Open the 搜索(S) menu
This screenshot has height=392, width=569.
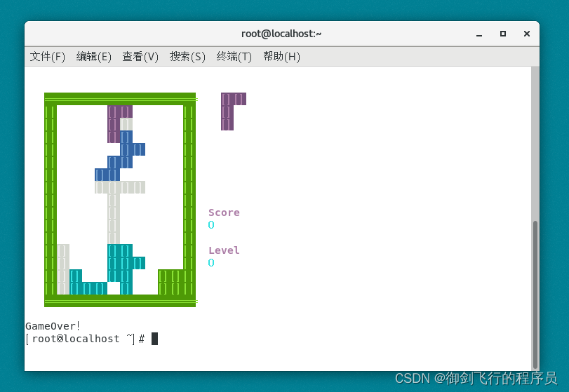(x=187, y=57)
